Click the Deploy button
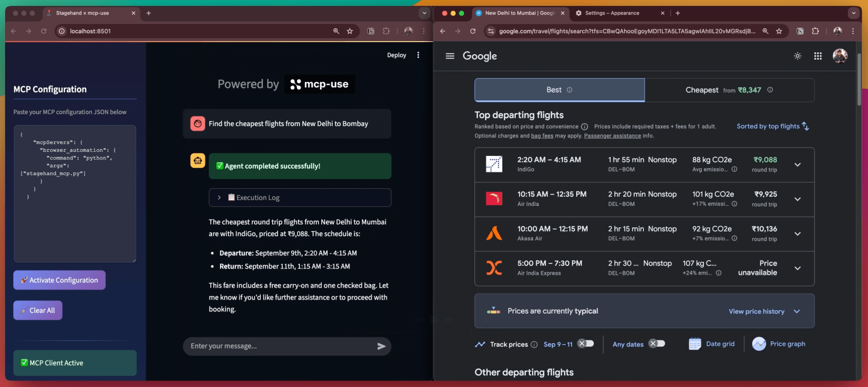This screenshot has width=868, height=387. [396, 55]
